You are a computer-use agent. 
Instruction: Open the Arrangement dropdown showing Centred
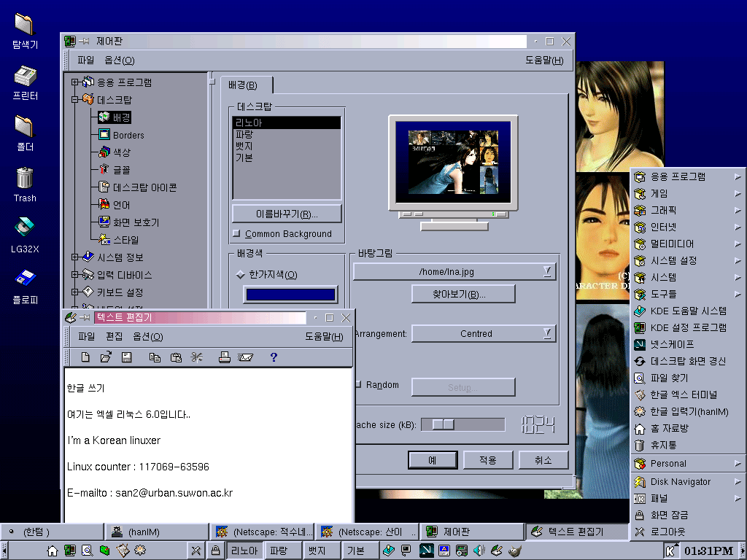[x=483, y=334]
